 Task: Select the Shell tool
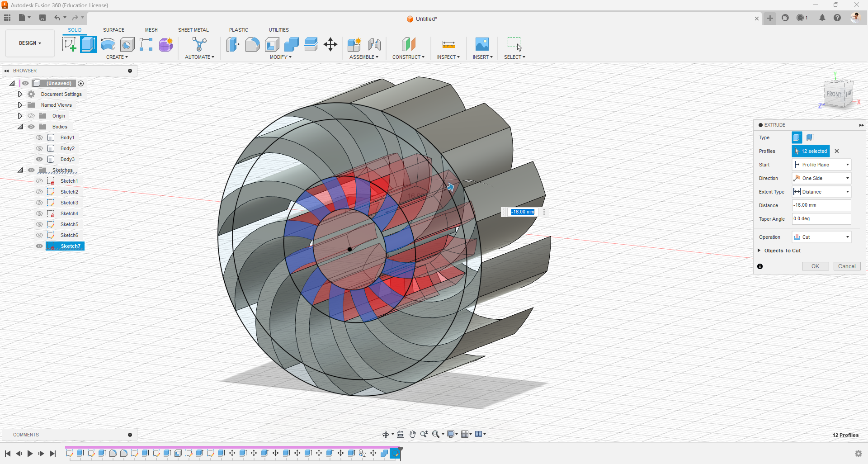(272, 44)
